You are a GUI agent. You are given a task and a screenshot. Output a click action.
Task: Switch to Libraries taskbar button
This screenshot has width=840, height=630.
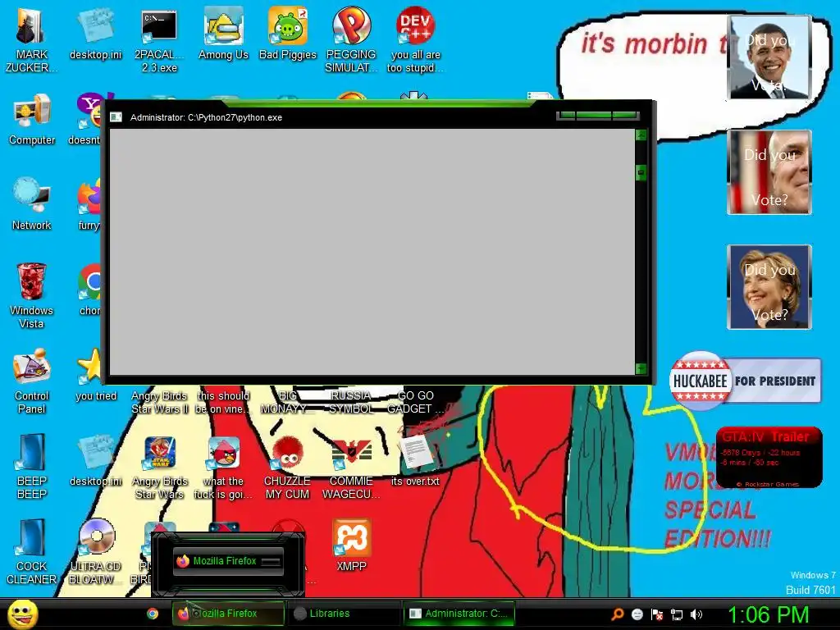coord(343,614)
